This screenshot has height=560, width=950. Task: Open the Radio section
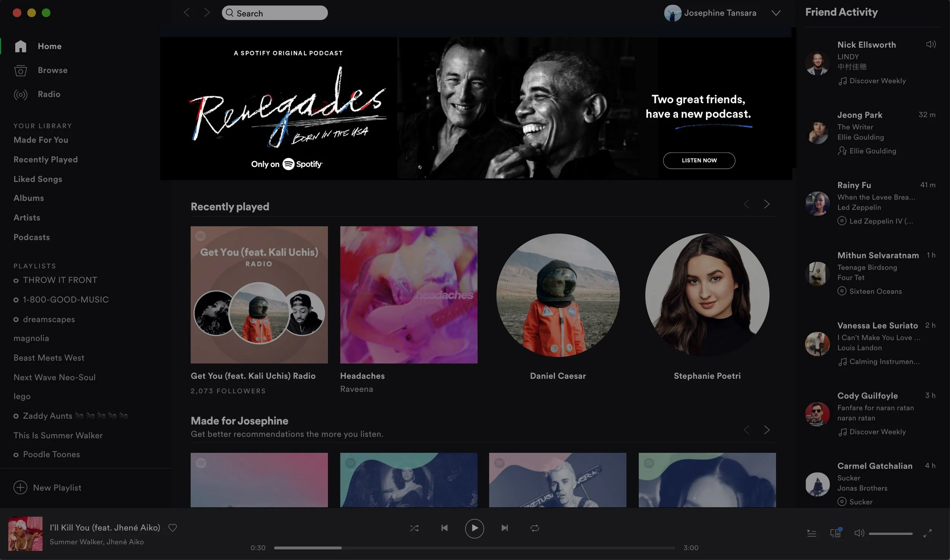[49, 94]
